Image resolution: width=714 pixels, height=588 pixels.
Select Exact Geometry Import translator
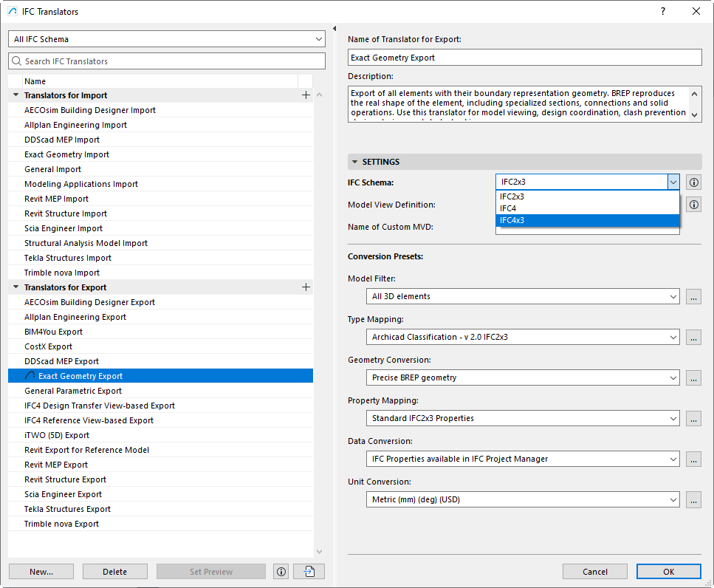click(x=161, y=154)
